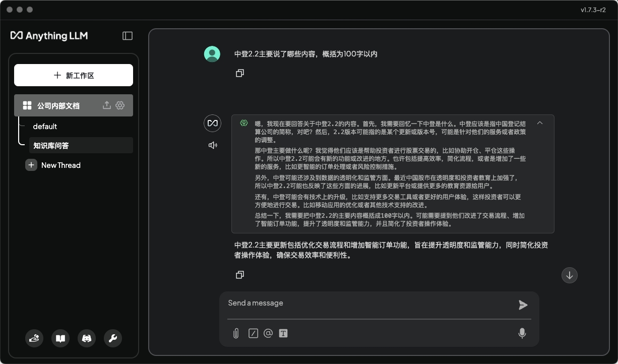Viewport: 618px width, 364px height.
Task: Click the thought paragraph starting 另外
Action: coord(387,181)
